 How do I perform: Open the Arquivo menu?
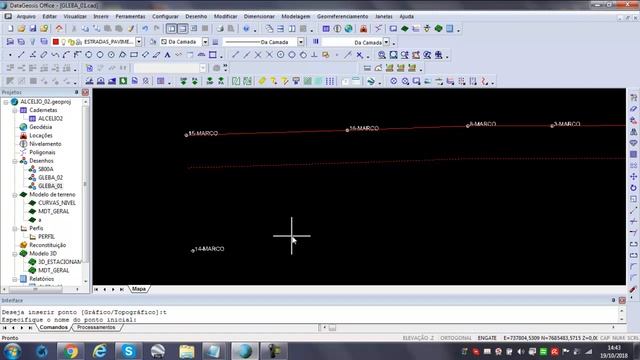click(x=26, y=16)
